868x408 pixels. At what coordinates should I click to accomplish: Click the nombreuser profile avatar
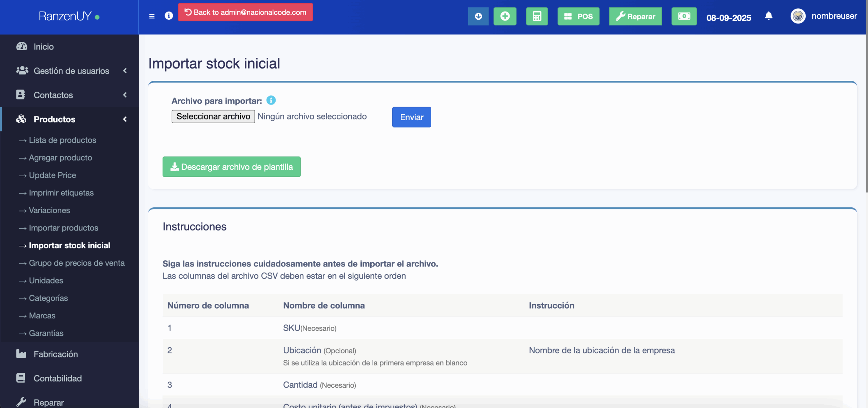tap(798, 16)
